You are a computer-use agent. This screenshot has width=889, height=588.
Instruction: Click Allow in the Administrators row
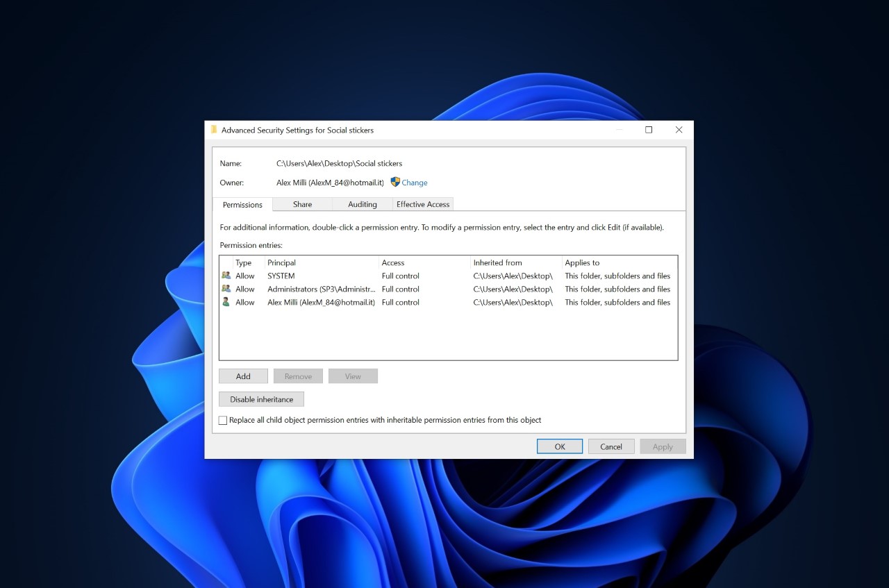click(245, 289)
